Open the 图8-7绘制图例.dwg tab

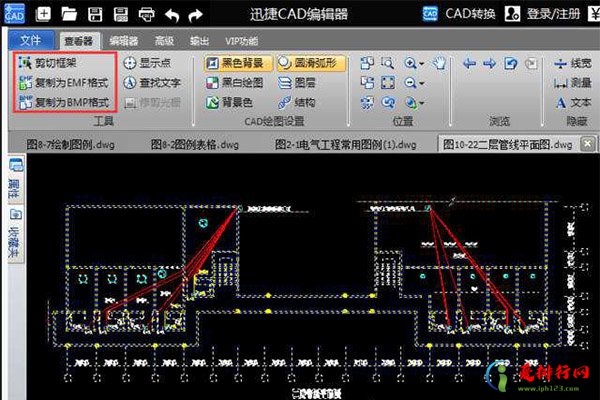click(70, 145)
